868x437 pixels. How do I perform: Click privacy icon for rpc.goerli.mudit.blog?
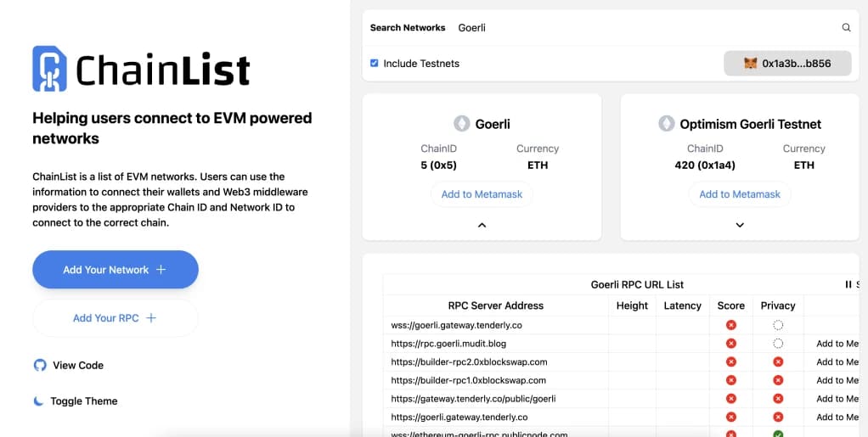[778, 344]
